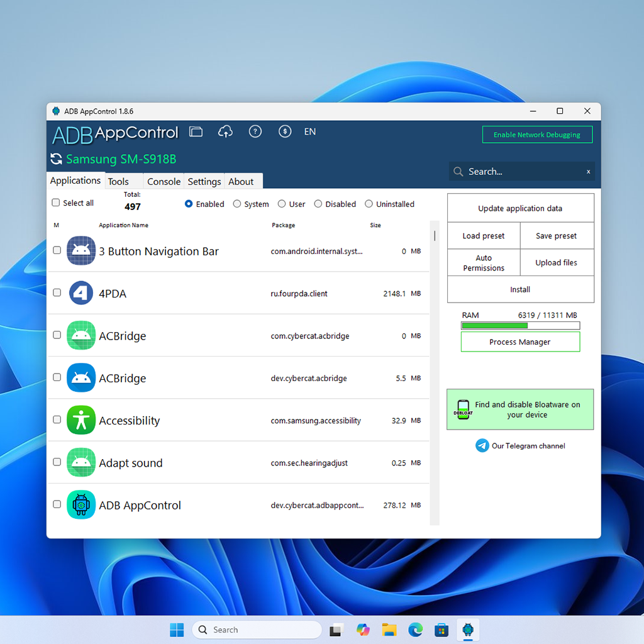Open the Process Manager
The image size is (644, 644).
[520, 341]
